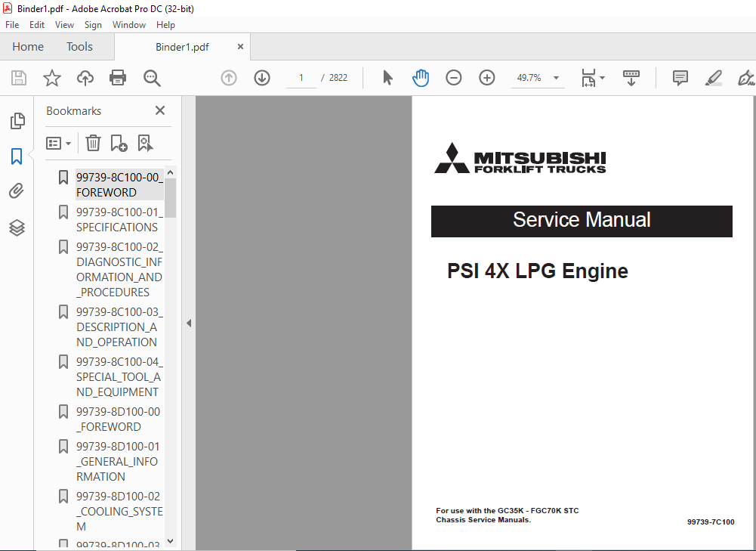This screenshot has height=551, width=756.
Task: Click the Service Manual title banner
Action: click(582, 221)
